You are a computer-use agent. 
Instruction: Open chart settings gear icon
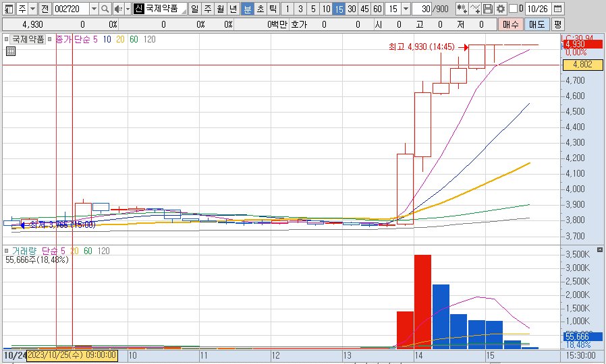(x=501, y=9)
